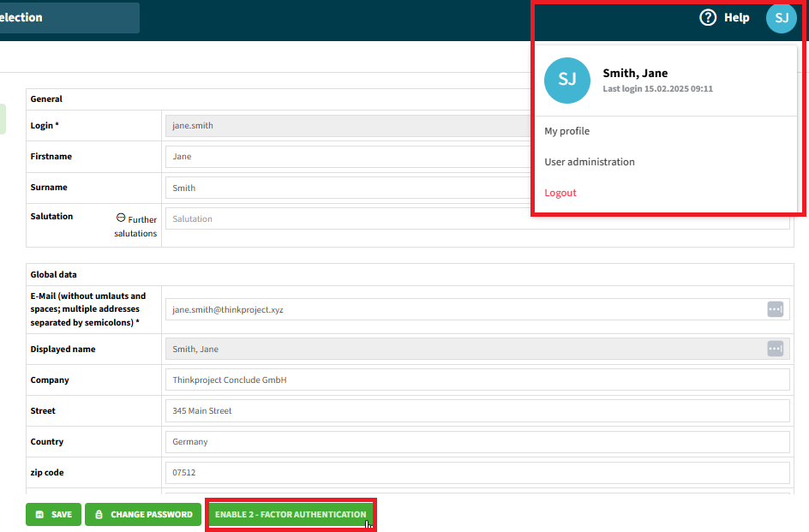The width and height of the screenshot is (809, 532).
Task: Select the Street input field
Action: click(476, 410)
